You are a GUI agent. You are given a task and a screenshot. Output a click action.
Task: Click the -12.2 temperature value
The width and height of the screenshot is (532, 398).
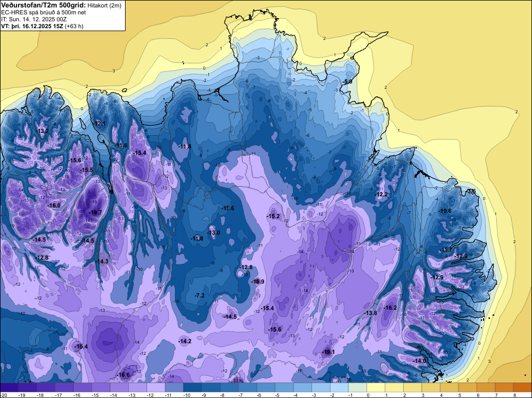click(x=381, y=194)
